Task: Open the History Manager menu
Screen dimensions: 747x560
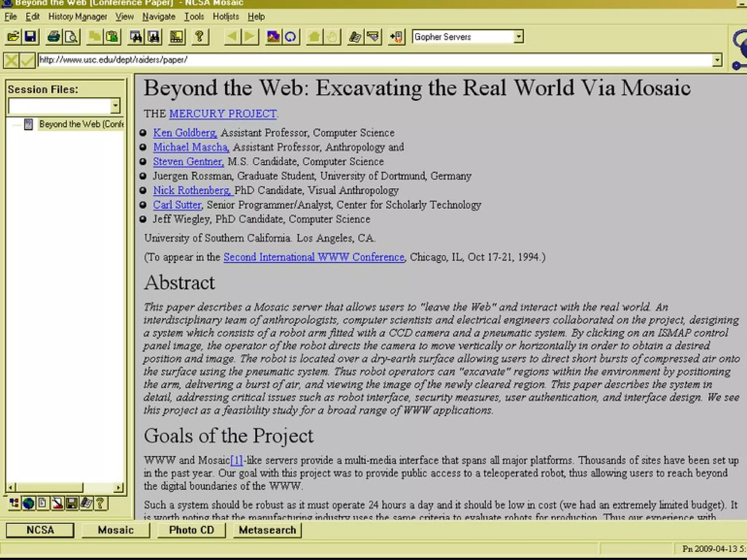Action: 78,16
